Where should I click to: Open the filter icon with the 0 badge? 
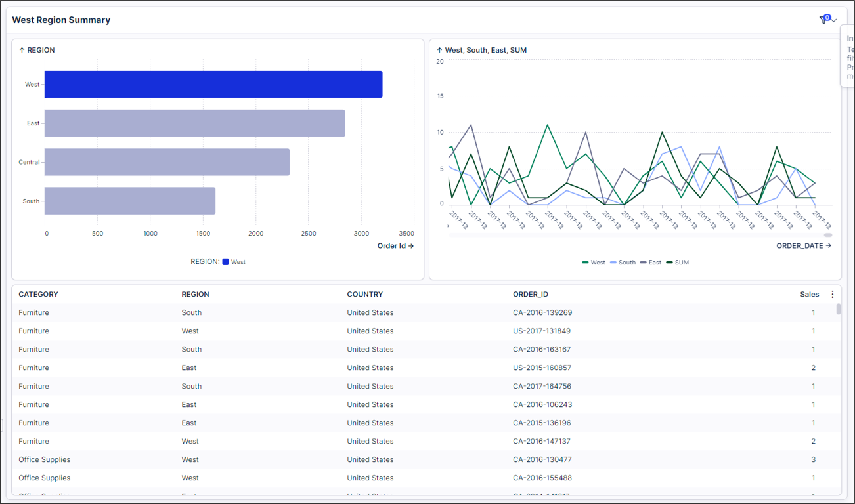click(824, 20)
